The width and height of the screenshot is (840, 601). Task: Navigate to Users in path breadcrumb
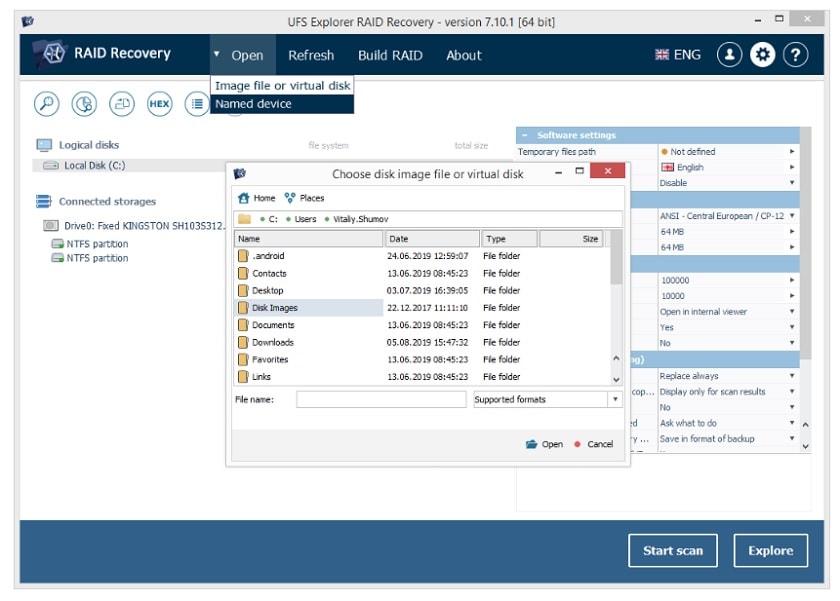click(x=305, y=219)
